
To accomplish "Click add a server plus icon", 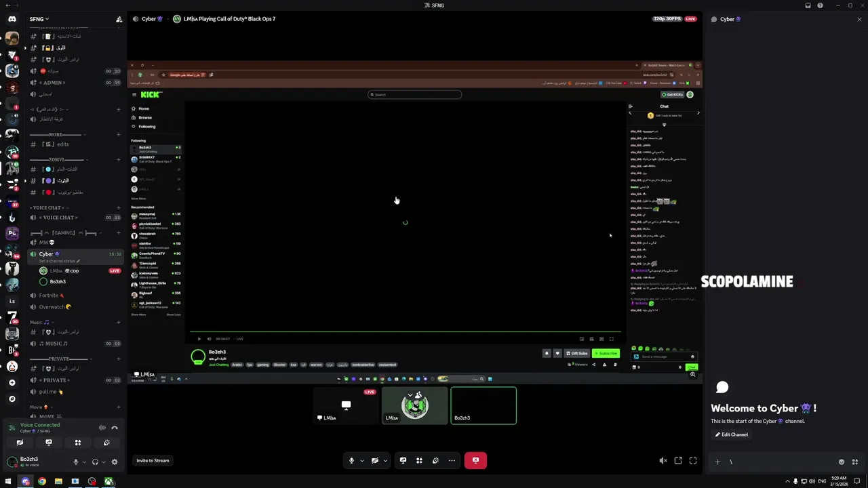I will coord(12,383).
